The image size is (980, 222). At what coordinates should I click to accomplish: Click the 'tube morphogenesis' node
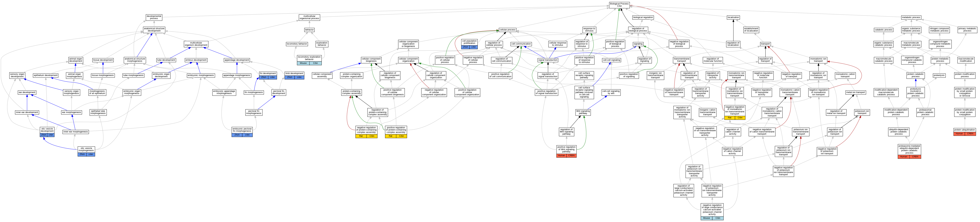point(133,75)
